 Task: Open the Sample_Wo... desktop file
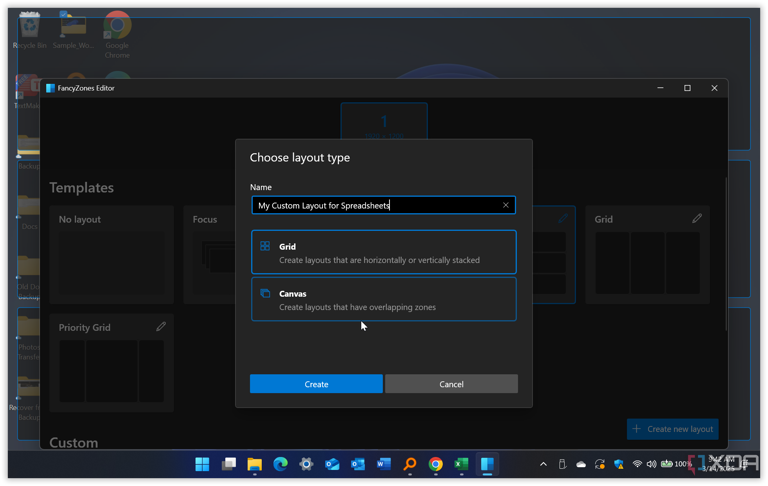coord(73,30)
